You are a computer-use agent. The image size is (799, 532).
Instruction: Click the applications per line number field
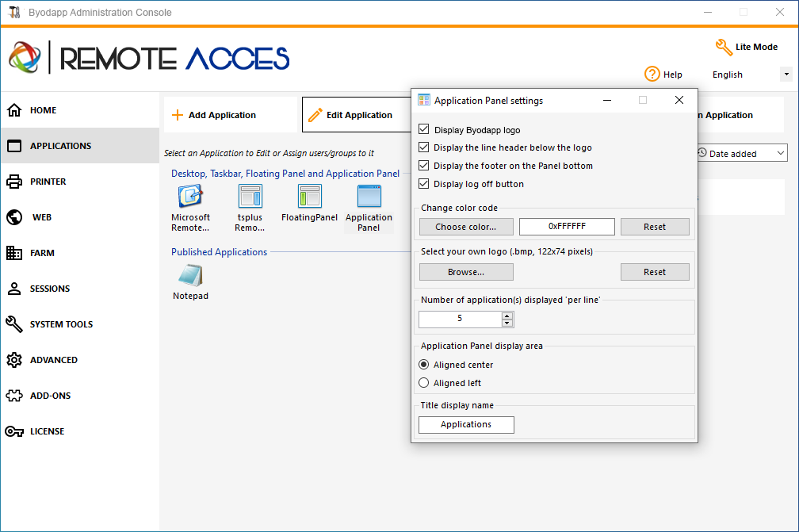point(460,319)
